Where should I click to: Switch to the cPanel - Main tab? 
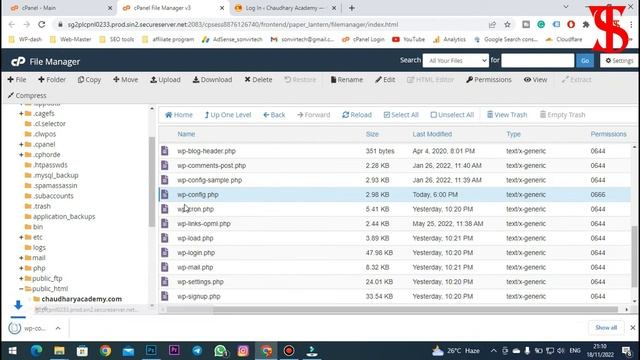61,8
